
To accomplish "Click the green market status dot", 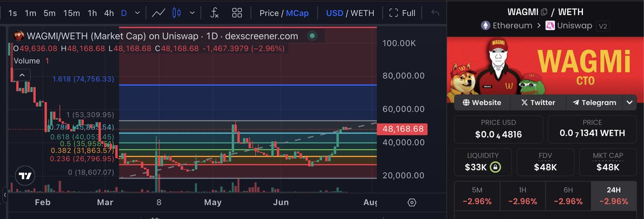I will (311, 36).
